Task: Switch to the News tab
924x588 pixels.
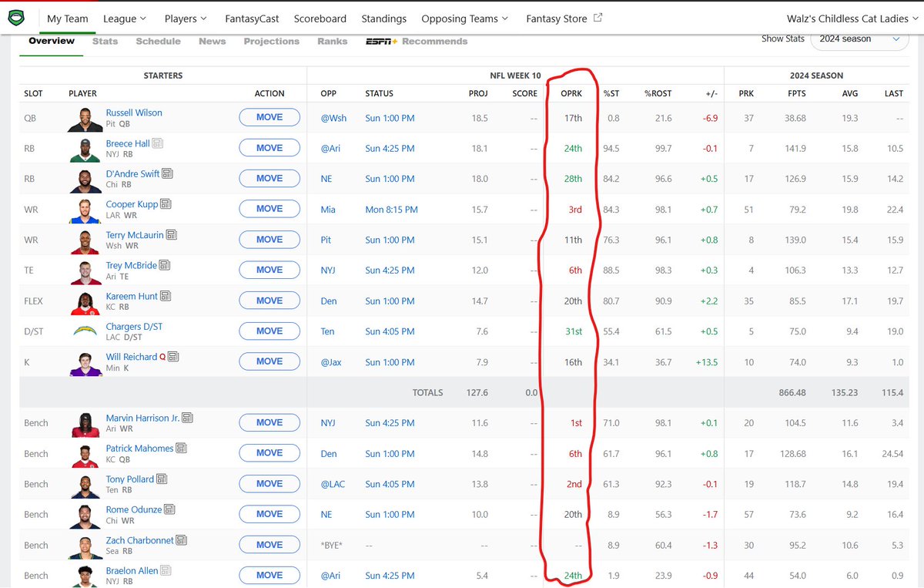Action: click(212, 42)
